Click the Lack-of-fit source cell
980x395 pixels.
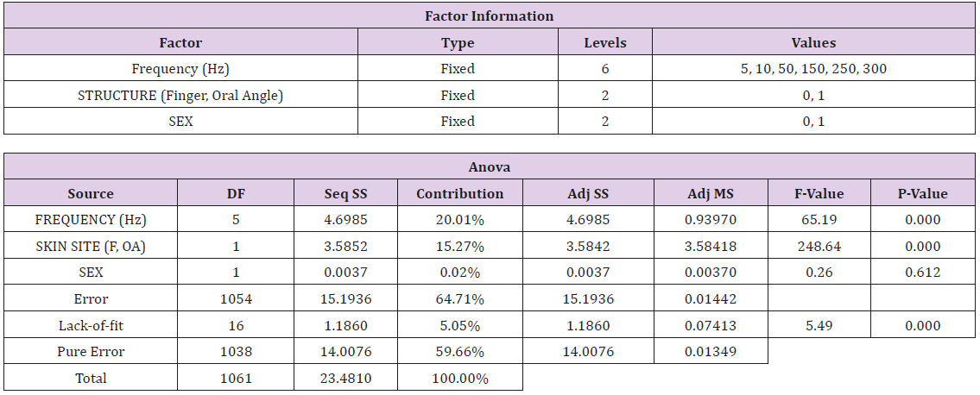91,326
